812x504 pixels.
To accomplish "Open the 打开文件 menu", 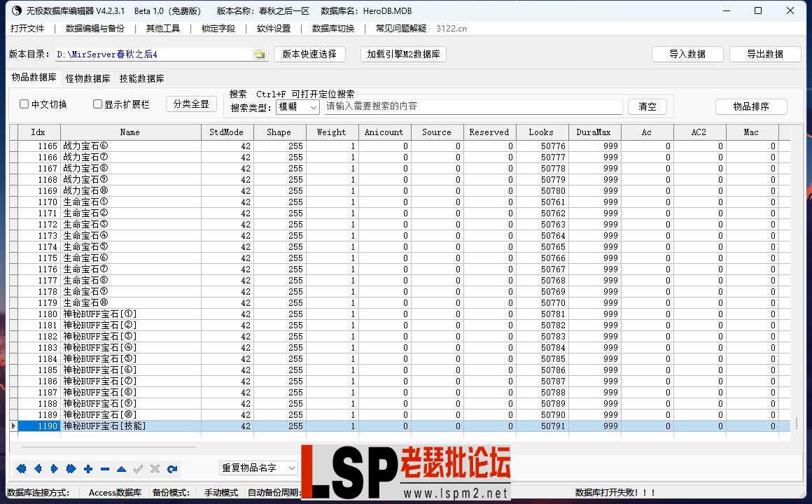I will pos(27,29).
